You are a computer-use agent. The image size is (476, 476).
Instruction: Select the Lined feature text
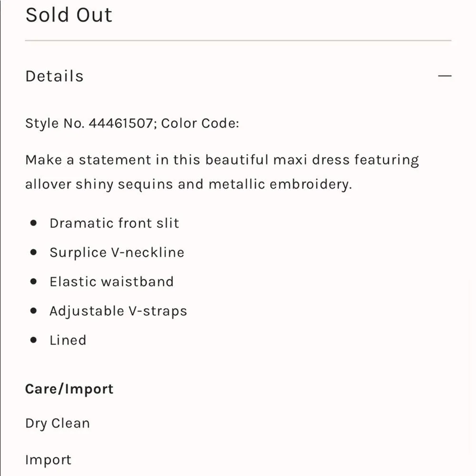[68, 340]
